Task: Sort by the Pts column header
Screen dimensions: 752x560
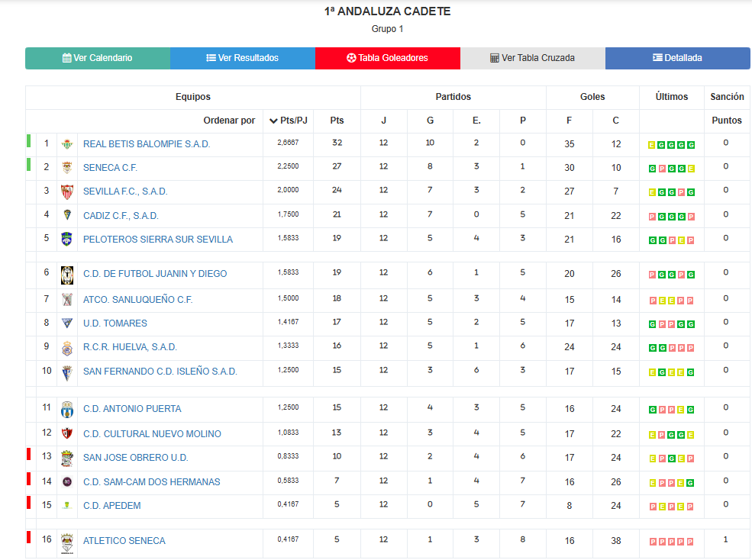Action: (337, 121)
